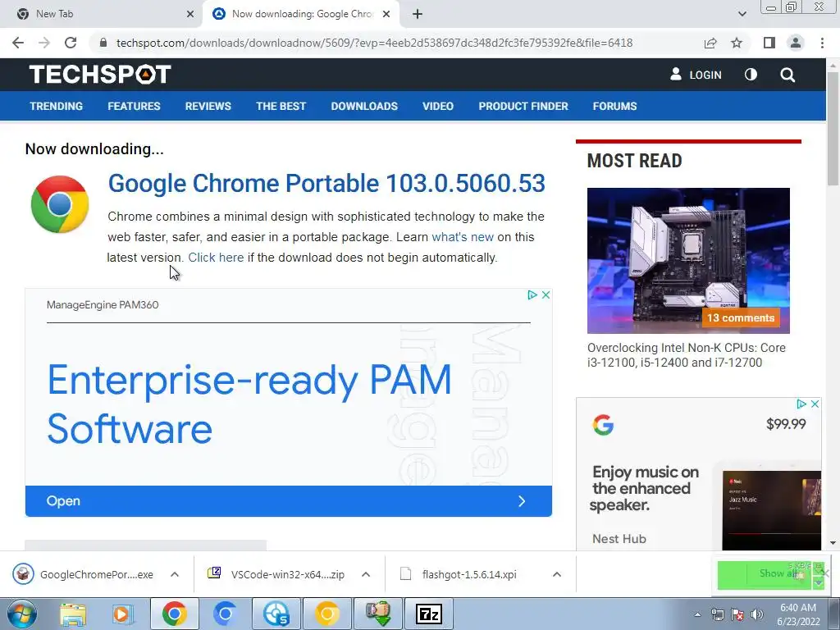Image resolution: width=840 pixels, height=630 pixels.
Task: Open the VSCode-win32-x64....zip download item
Action: [x=276, y=574]
